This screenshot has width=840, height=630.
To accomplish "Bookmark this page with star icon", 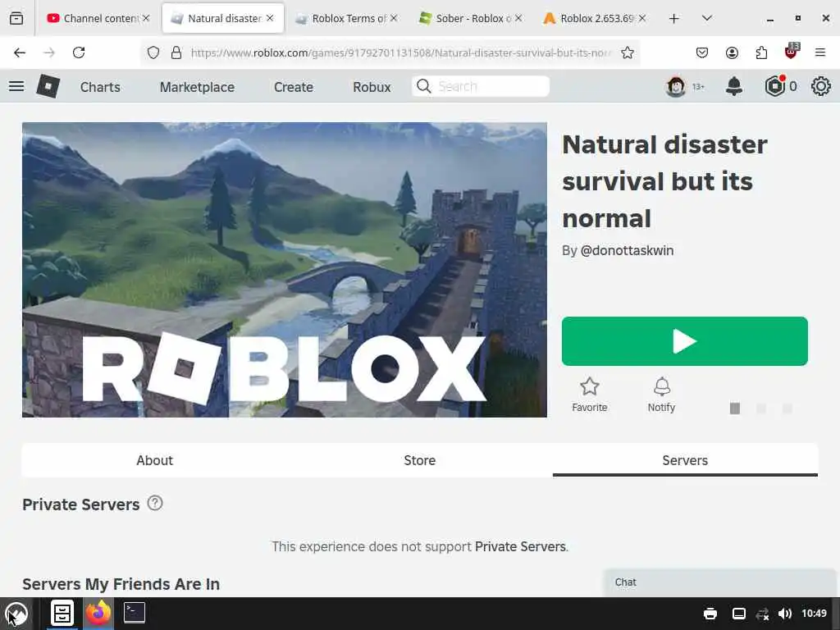I will 628,52.
